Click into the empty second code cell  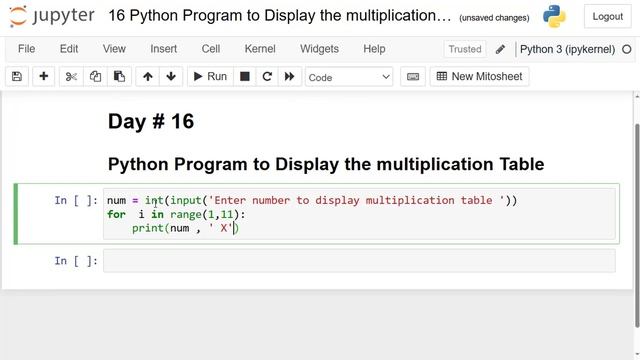pyautogui.click(x=359, y=261)
